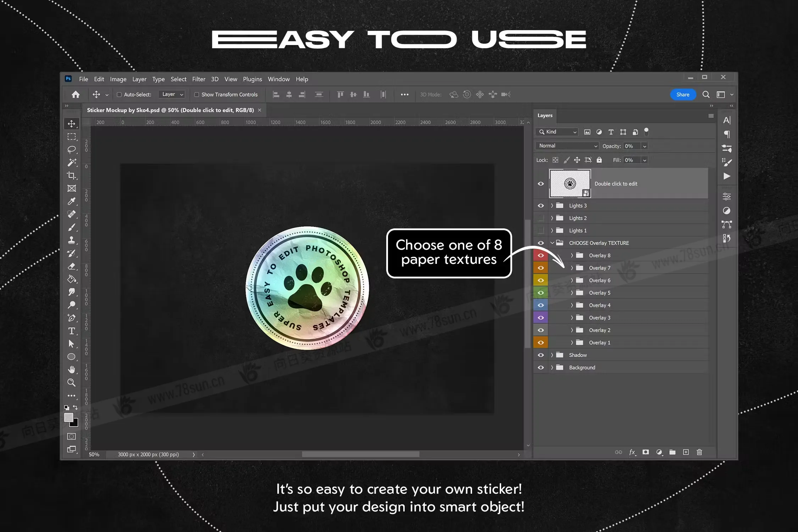Collapse CHOOSE Overlay TEXTURE group
This screenshot has height=532, width=798.
pos(552,243)
